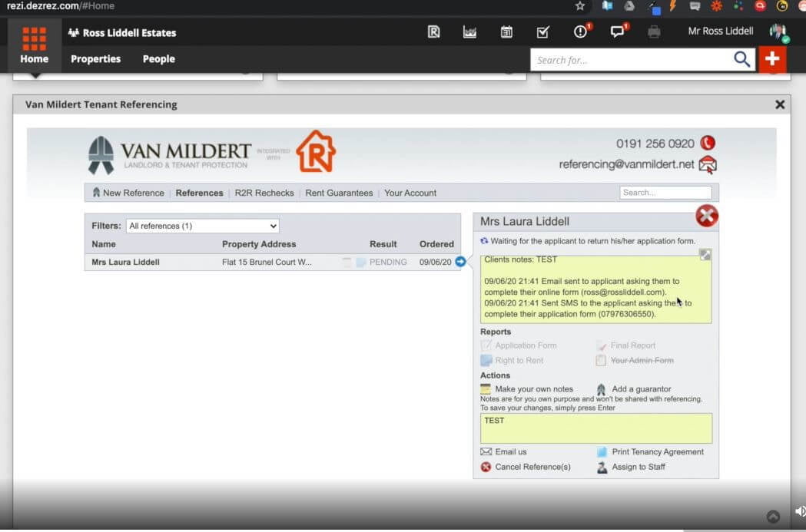This screenshot has width=806, height=532.
Task: Click Cancel Reference(s) link
Action: pos(532,467)
